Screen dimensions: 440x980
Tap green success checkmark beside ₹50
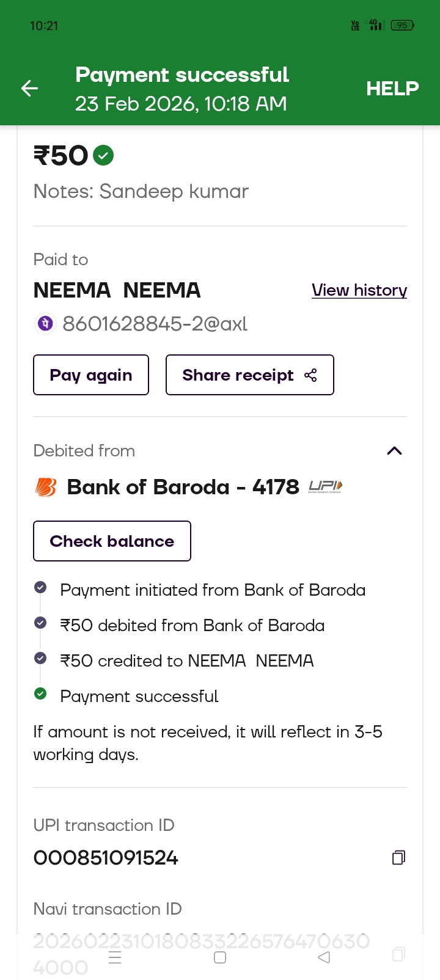coord(103,156)
